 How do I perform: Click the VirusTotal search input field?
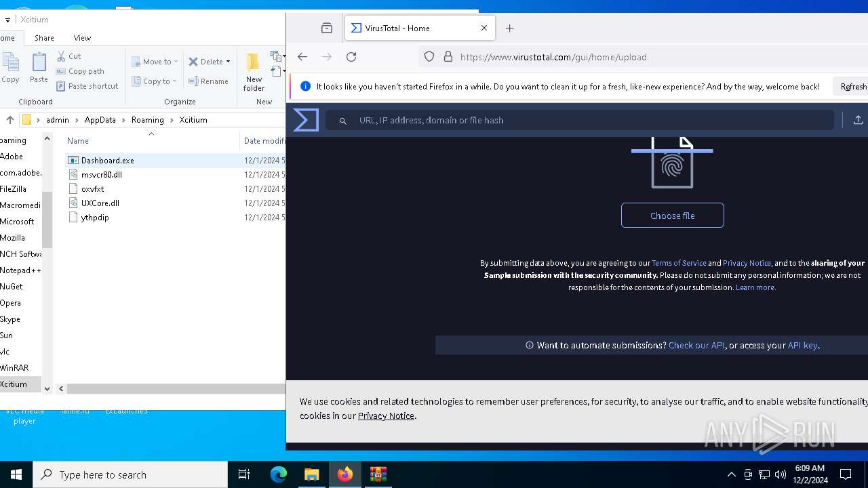pos(580,120)
